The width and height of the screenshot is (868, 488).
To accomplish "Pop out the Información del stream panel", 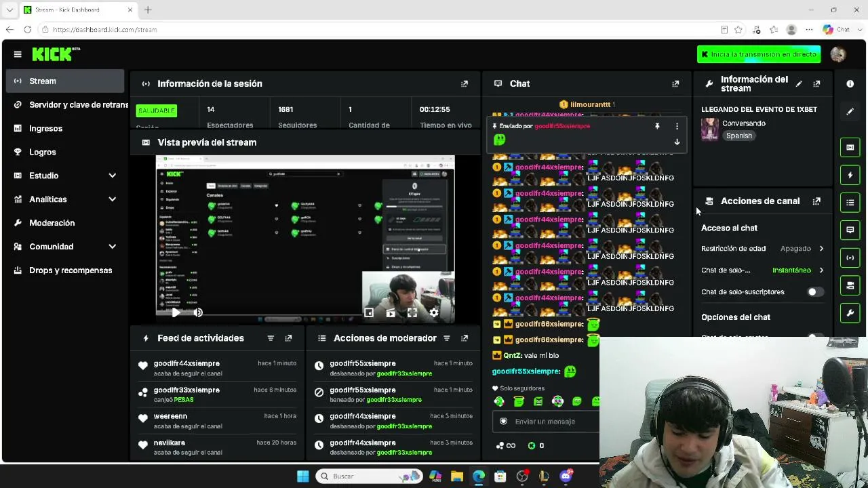I will click(x=816, y=84).
